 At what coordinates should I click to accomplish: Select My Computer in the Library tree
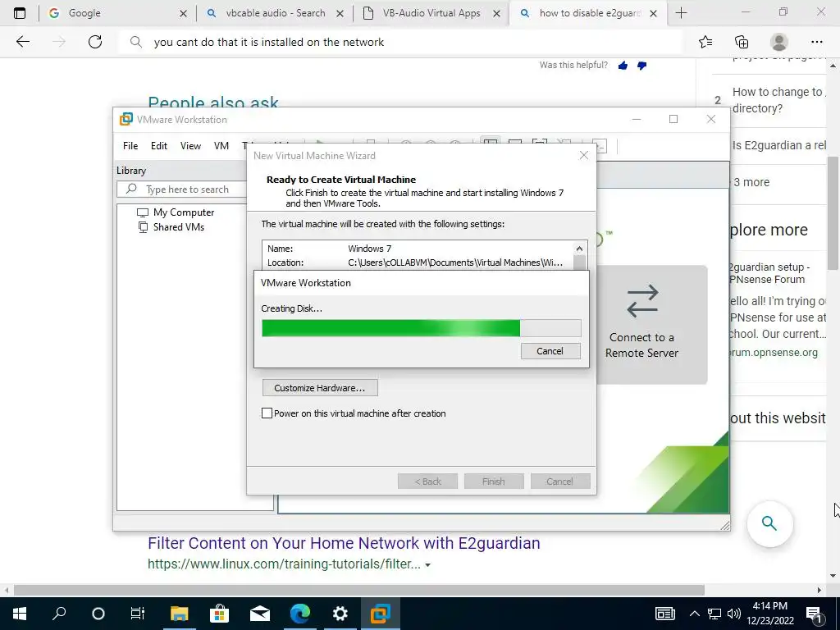point(183,212)
